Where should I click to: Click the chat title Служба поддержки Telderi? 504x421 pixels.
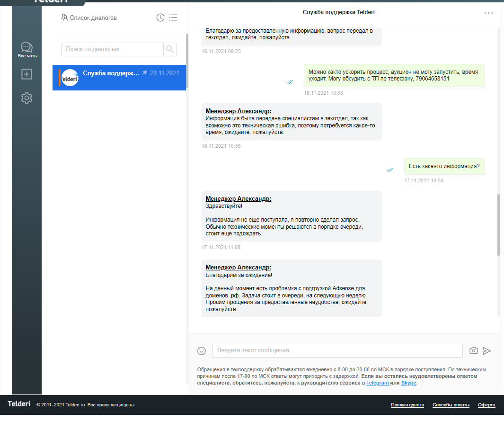click(338, 12)
